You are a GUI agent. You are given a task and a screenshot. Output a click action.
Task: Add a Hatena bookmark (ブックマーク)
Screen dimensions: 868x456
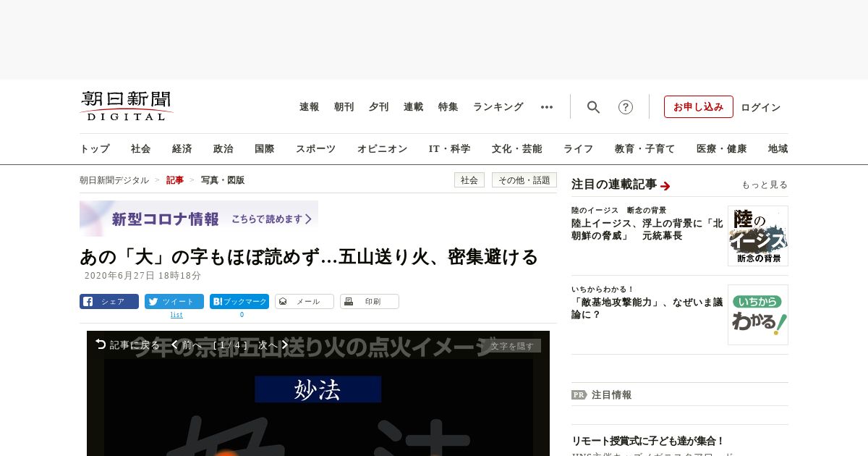pyautogui.click(x=239, y=302)
